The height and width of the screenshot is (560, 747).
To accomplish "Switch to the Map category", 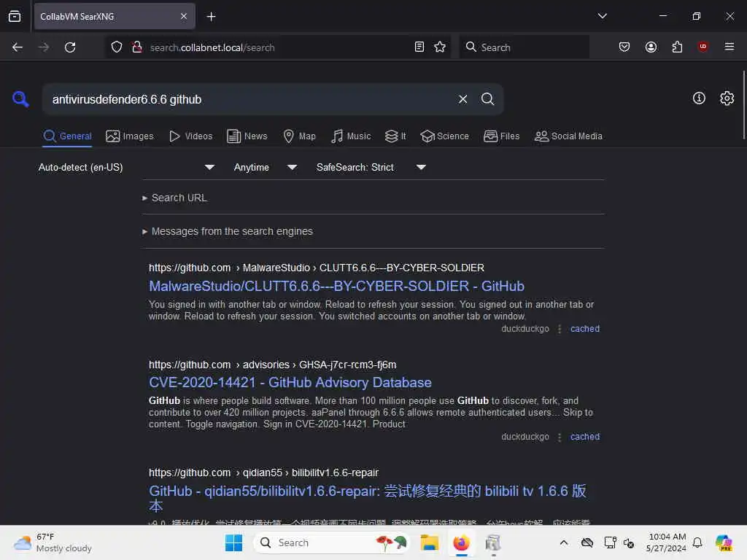I will coord(299,136).
